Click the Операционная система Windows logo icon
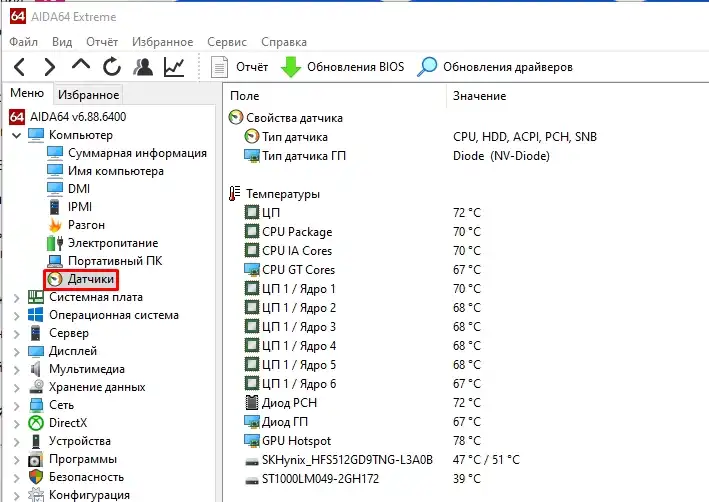The width and height of the screenshot is (709, 502). coord(36,315)
